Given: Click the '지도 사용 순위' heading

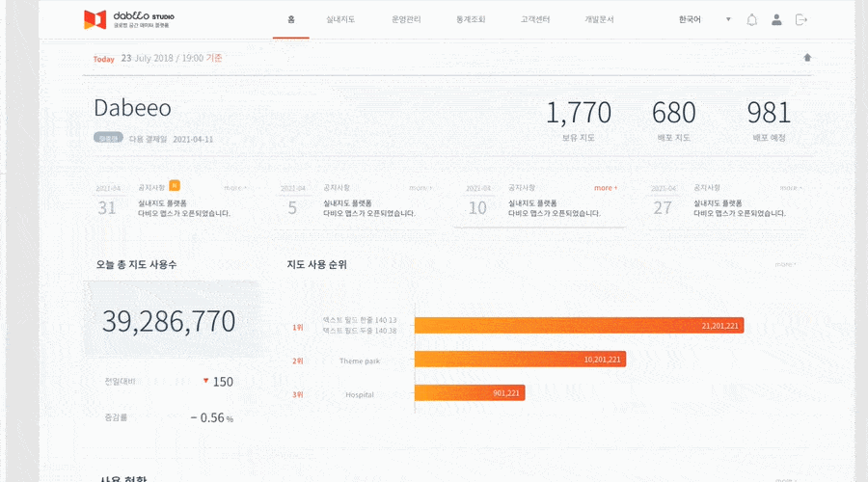Looking at the screenshot, I should [316, 264].
